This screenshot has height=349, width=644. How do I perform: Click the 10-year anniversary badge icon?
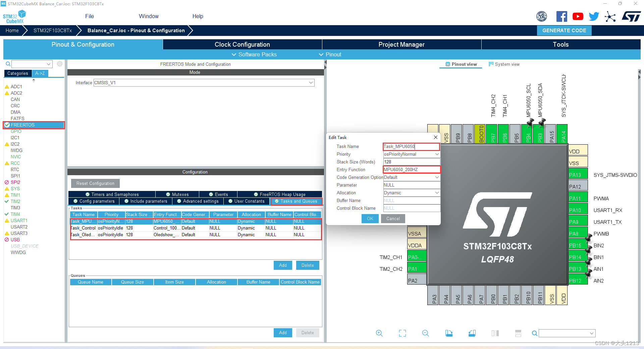click(x=542, y=16)
